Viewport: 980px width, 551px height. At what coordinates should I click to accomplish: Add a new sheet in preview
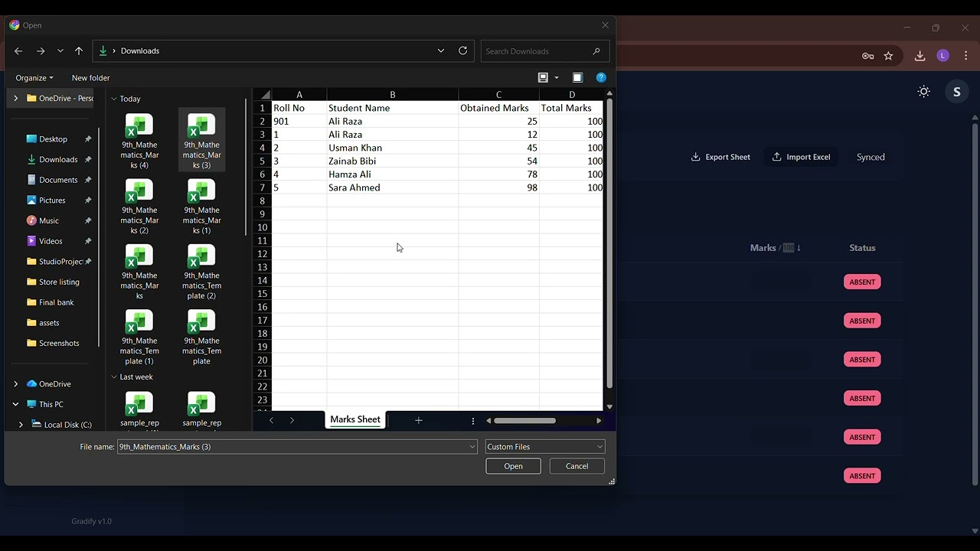pos(419,420)
